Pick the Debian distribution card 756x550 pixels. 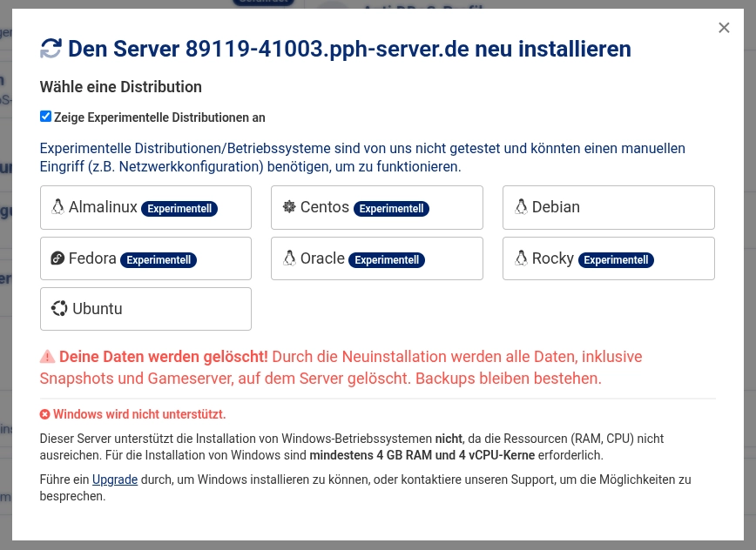[x=609, y=208]
